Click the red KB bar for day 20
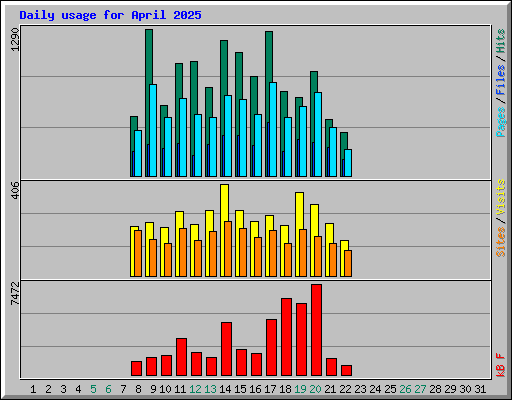The height and width of the screenshot is (400, 512). point(316,330)
